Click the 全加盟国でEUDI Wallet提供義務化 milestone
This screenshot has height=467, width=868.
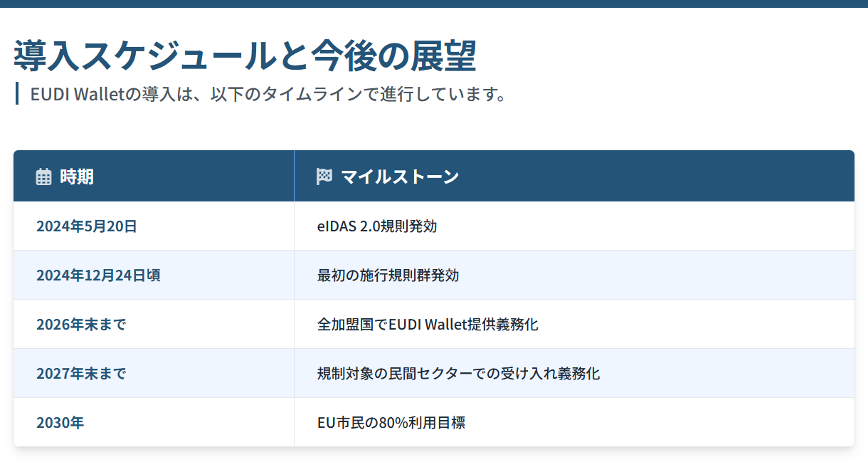[428, 325]
